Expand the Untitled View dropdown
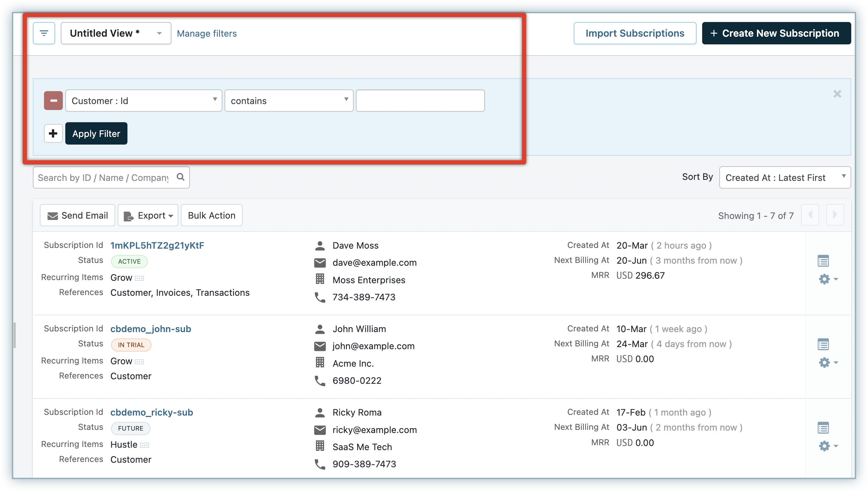 pos(116,33)
